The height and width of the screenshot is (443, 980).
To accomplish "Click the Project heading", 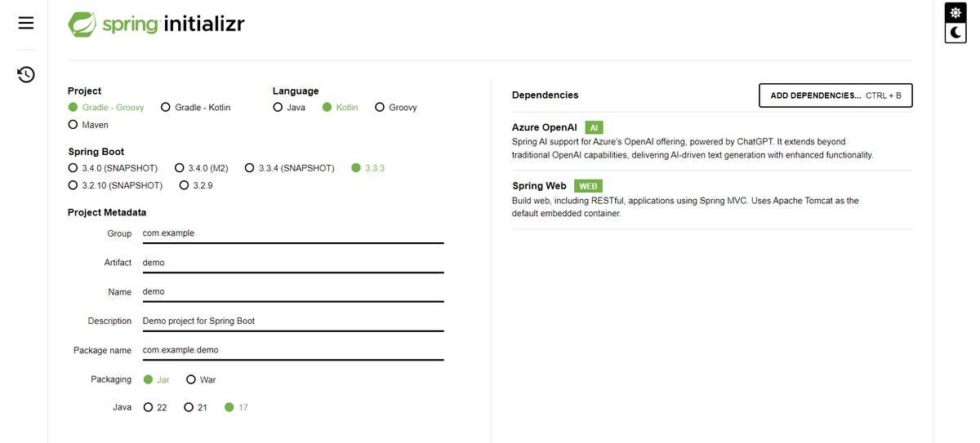I will (85, 91).
